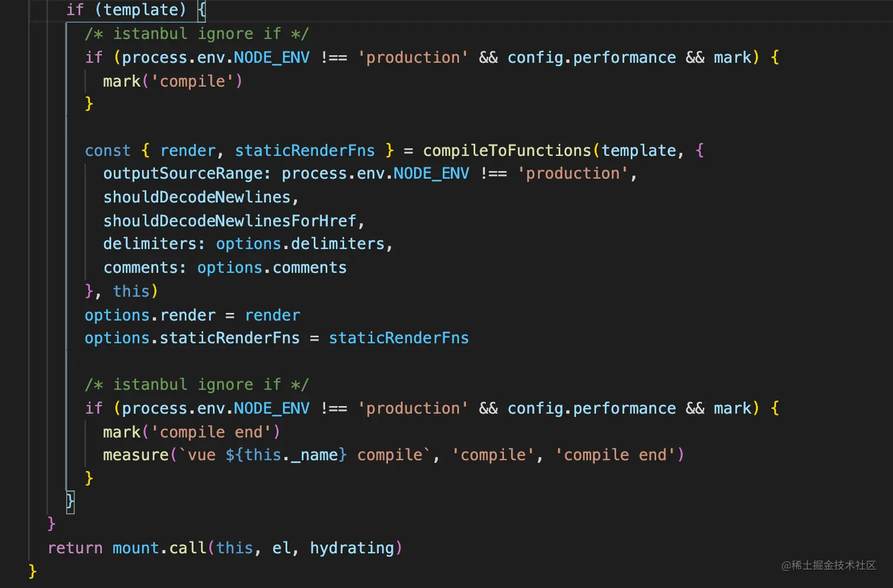Click the mark('compile end') call
Viewport: 893px width, 588px height.
click(192, 432)
